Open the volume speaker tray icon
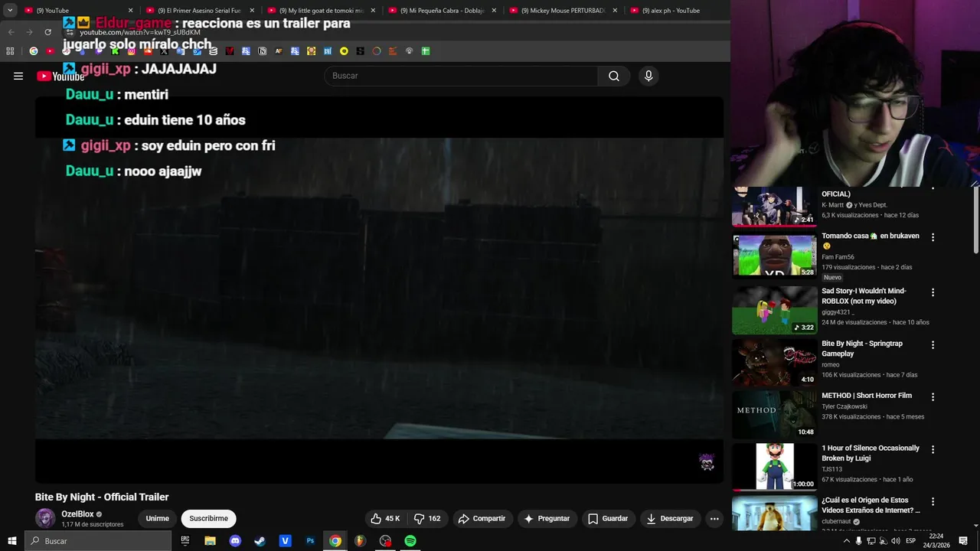 click(895, 541)
